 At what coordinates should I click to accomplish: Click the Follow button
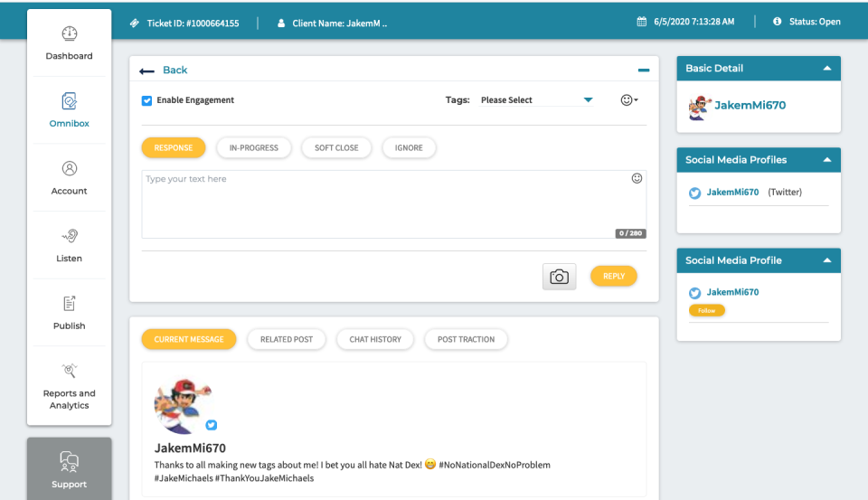(x=706, y=311)
